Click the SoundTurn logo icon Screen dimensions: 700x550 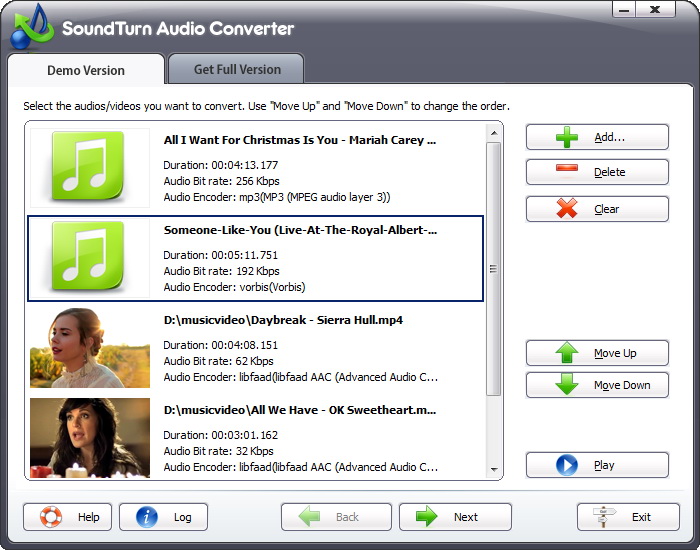(x=32, y=27)
